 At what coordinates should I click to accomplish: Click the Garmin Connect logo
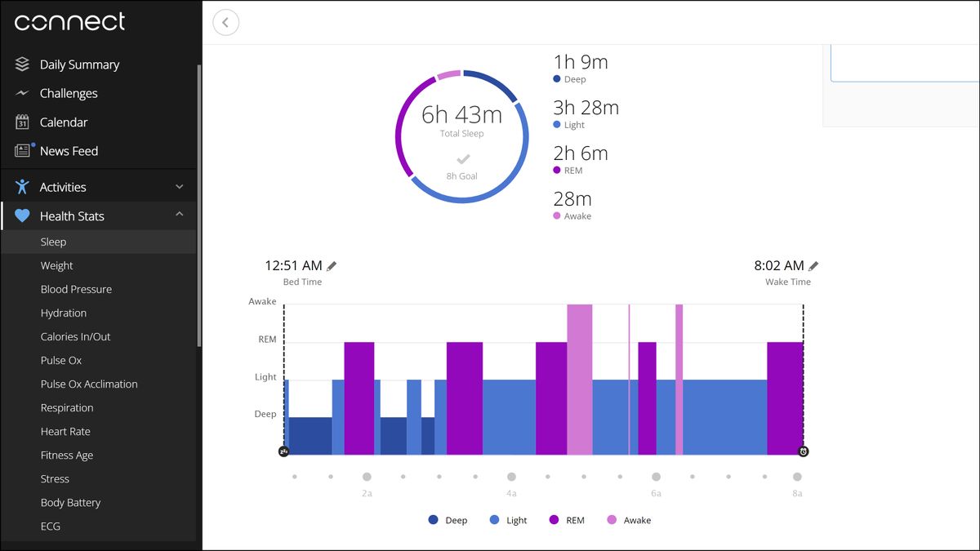pos(70,22)
